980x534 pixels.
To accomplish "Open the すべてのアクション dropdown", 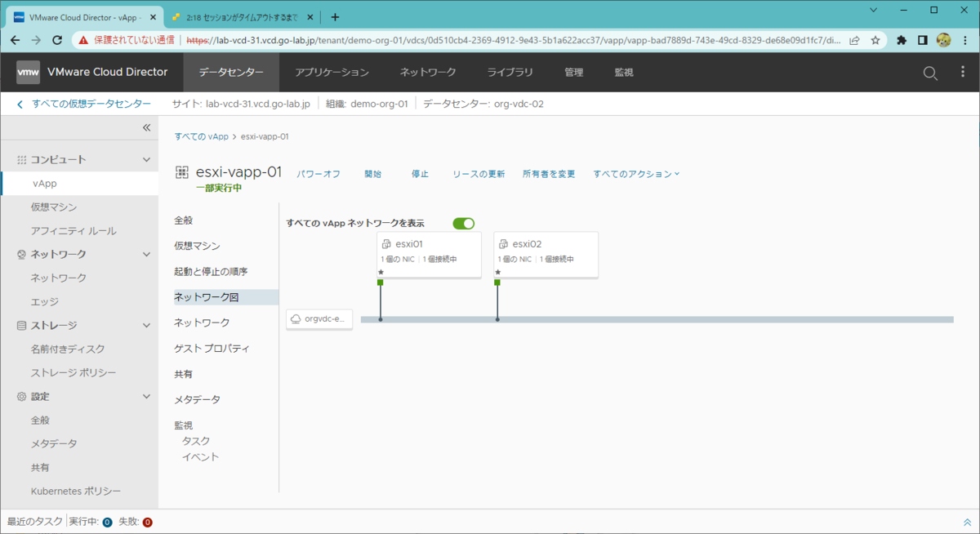I will click(636, 174).
